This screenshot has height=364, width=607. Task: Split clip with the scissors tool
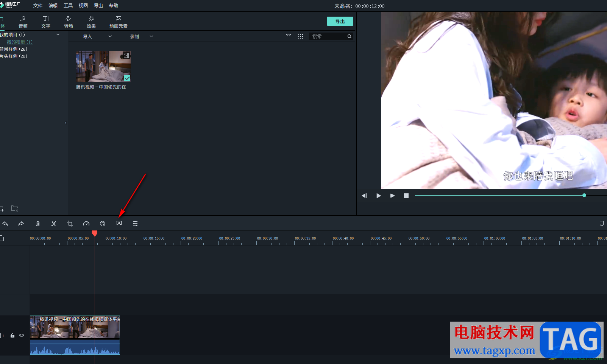(x=54, y=224)
